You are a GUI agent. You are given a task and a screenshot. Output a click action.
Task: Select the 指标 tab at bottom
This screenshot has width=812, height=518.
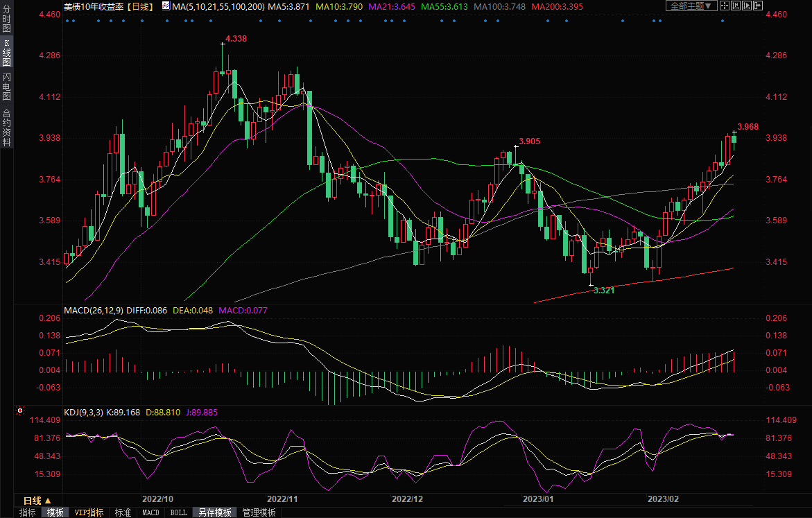tap(28, 513)
